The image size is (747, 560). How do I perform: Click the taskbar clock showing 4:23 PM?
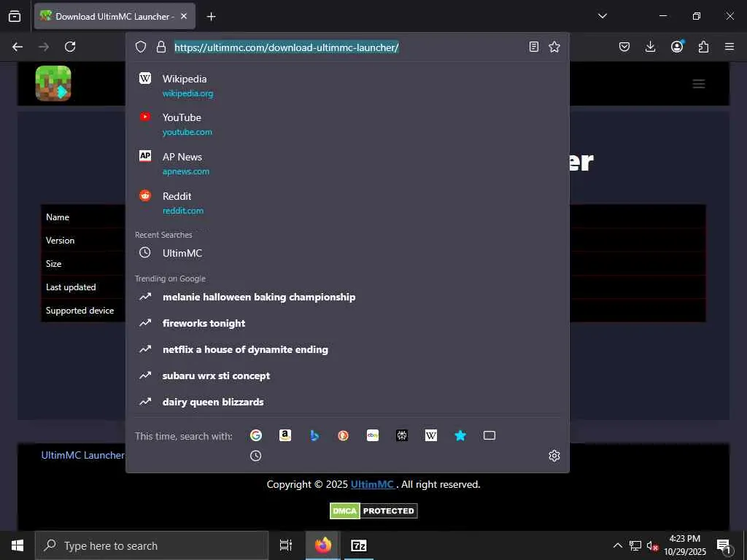684,545
